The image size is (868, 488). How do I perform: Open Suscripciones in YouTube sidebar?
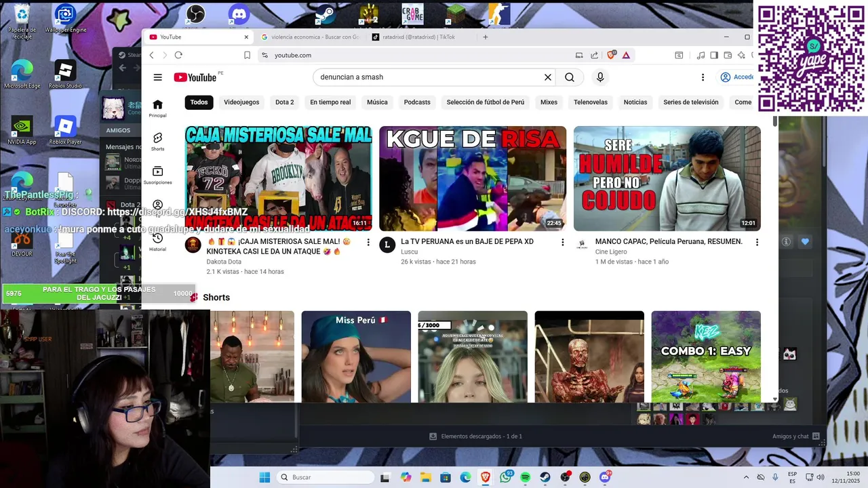[x=157, y=175]
